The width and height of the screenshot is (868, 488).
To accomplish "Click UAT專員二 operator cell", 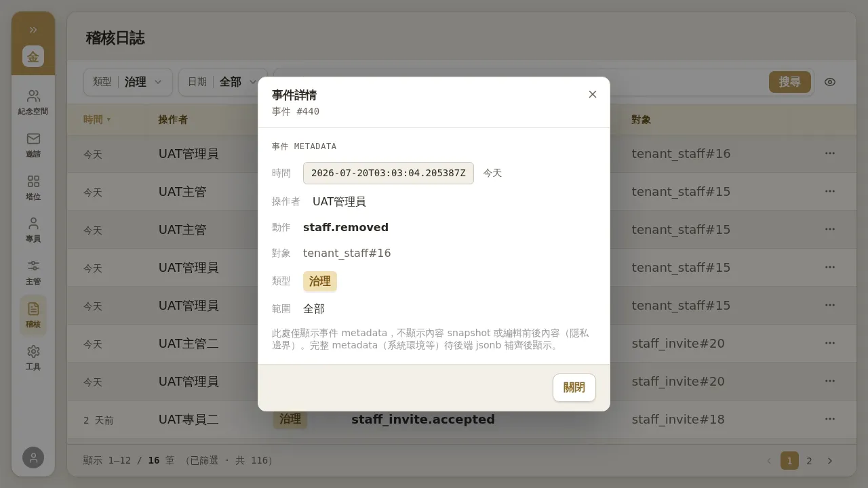I will point(189,420).
